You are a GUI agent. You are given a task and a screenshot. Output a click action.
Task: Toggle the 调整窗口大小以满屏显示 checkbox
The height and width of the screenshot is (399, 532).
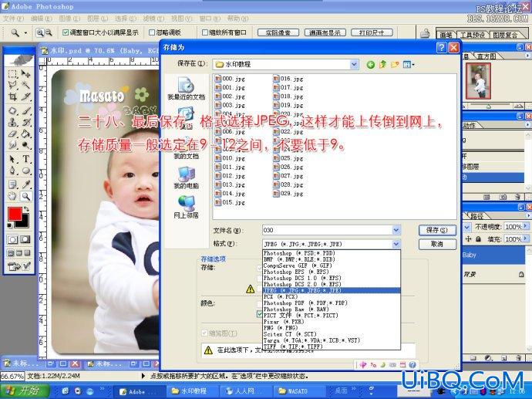[66, 32]
